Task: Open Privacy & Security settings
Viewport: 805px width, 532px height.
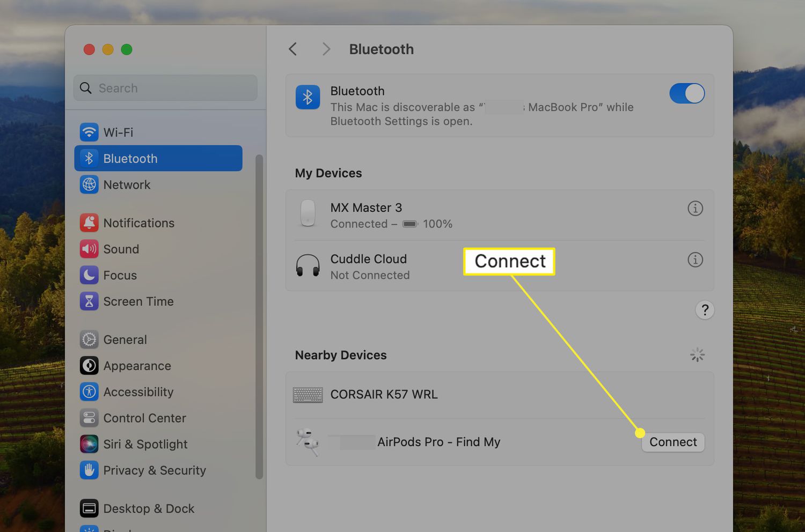Action: coord(154,470)
